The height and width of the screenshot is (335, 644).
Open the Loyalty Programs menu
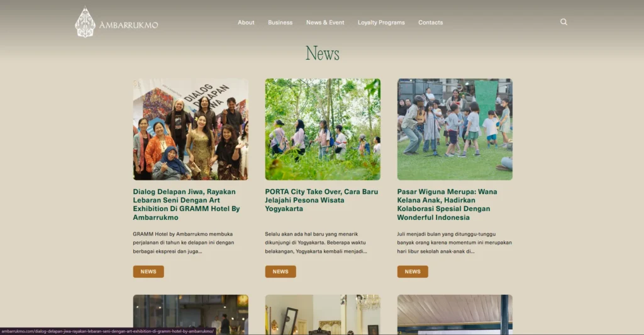tap(381, 23)
